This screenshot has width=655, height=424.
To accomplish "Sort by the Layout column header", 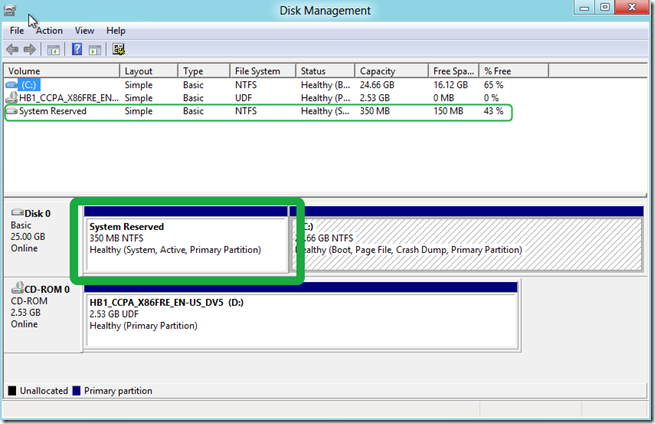I will 149,71.
